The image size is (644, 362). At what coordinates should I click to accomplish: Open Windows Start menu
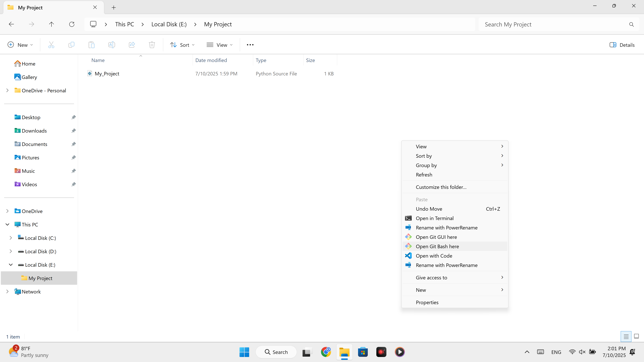244,352
